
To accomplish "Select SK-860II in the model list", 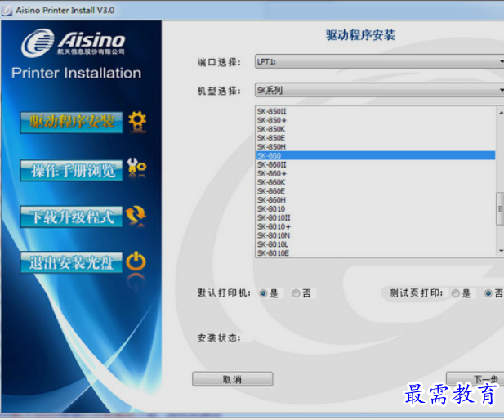I will pyautogui.click(x=272, y=164).
